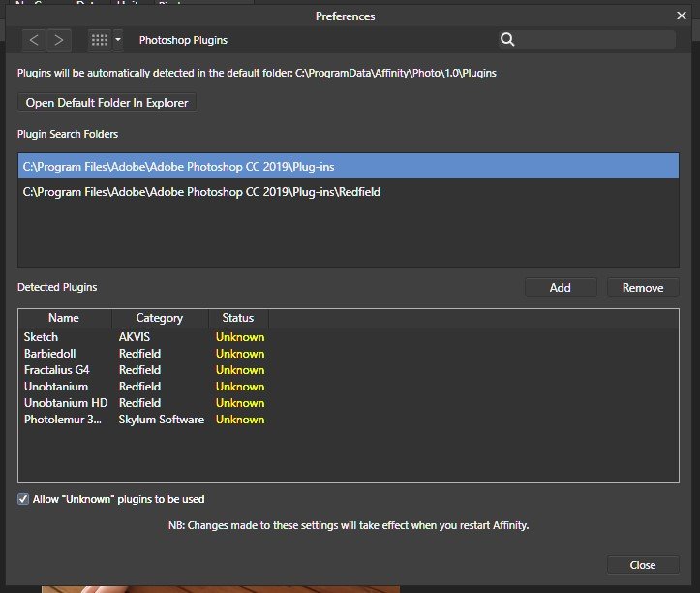
Task: Click the Photoshop Plugins section title
Action: pos(183,40)
